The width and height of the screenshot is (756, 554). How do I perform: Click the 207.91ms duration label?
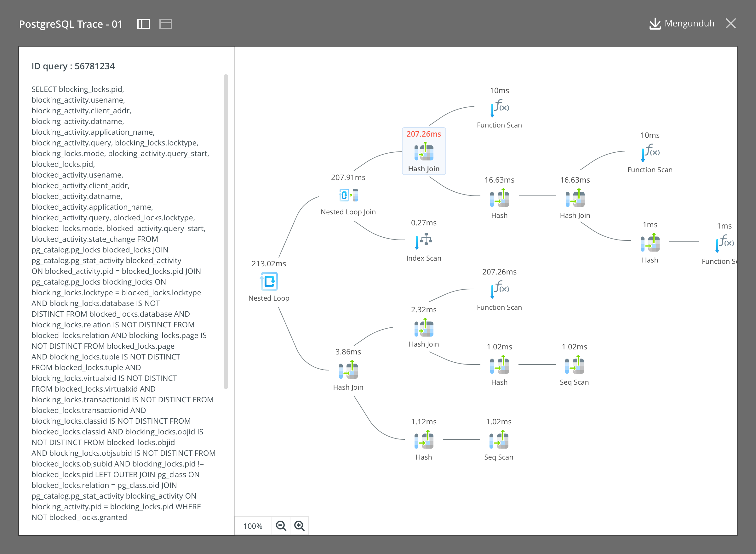348,178
